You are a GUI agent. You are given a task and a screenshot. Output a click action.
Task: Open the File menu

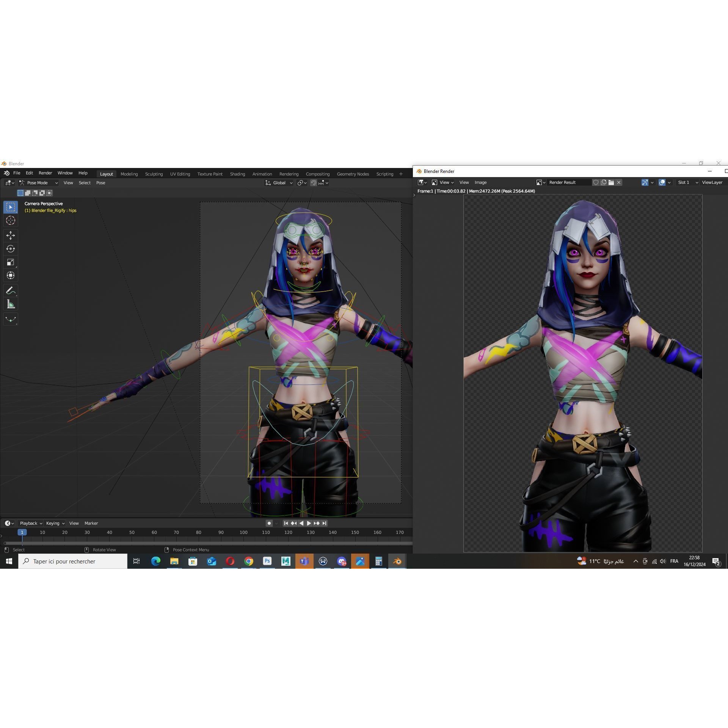pyautogui.click(x=17, y=173)
